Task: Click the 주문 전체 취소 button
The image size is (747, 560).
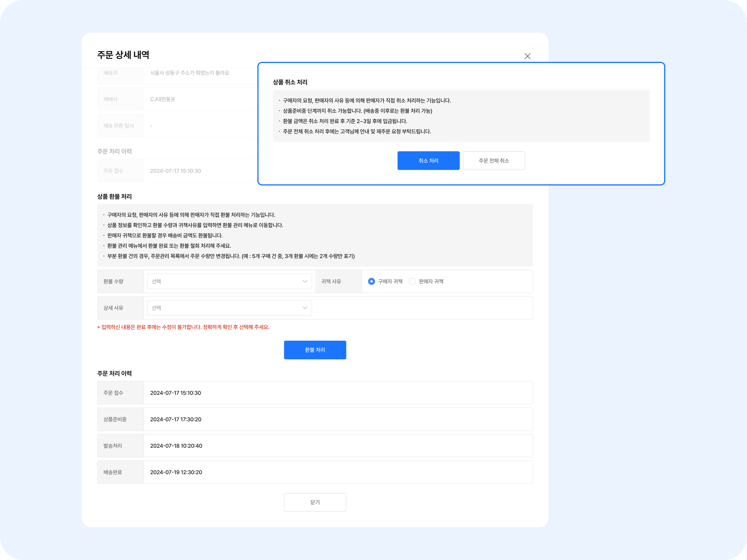Action: [x=493, y=161]
